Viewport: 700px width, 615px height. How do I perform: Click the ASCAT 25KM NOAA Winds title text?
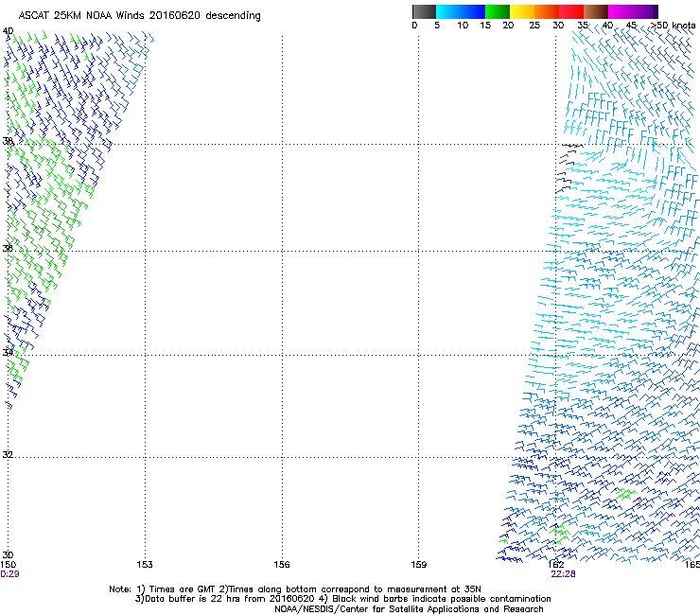click(139, 16)
